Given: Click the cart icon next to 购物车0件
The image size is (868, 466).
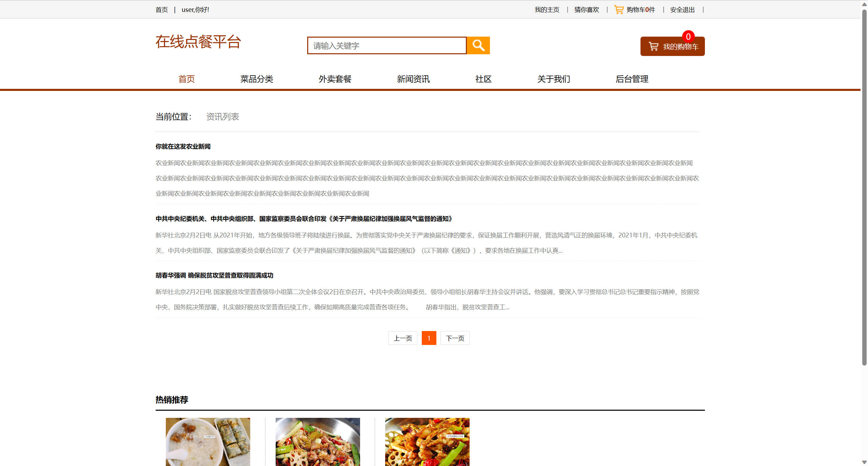Looking at the screenshot, I should pyautogui.click(x=618, y=9).
